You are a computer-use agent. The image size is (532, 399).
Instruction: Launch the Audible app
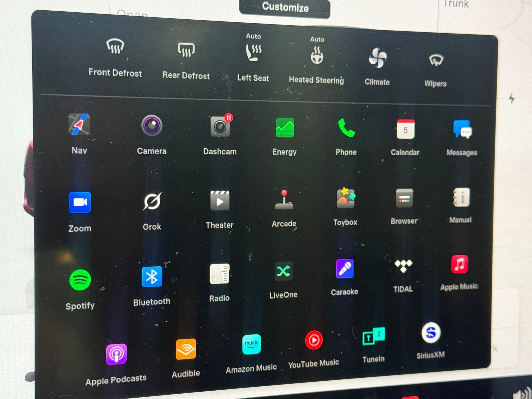click(x=186, y=349)
